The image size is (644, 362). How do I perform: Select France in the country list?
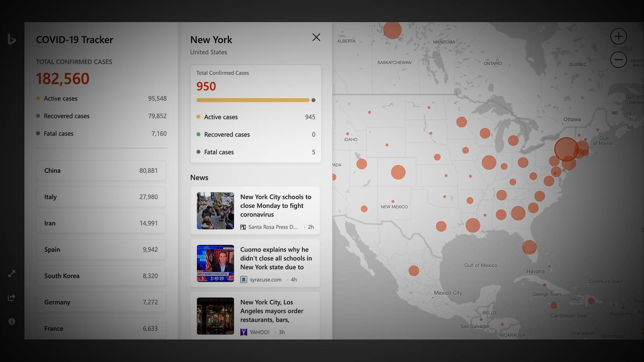pos(101,329)
